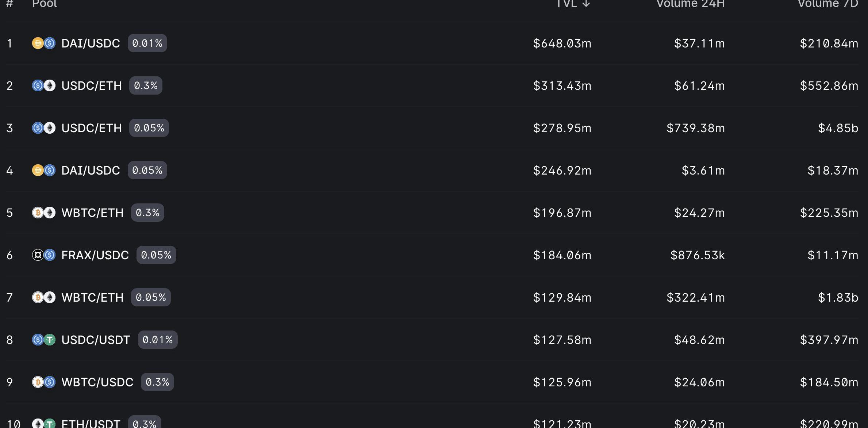Sort by the Volume 7D column header
Image resolution: width=868 pixels, height=428 pixels.
(x=827, y=4)
